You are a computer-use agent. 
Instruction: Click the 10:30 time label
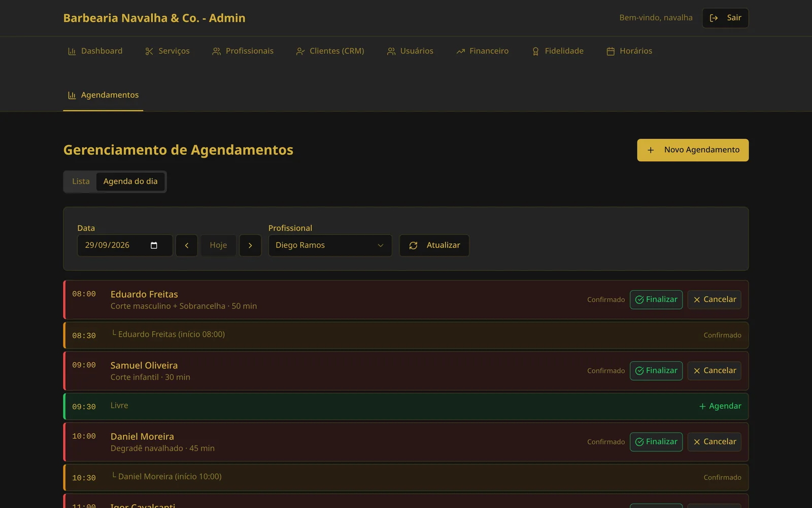[84, 478]
